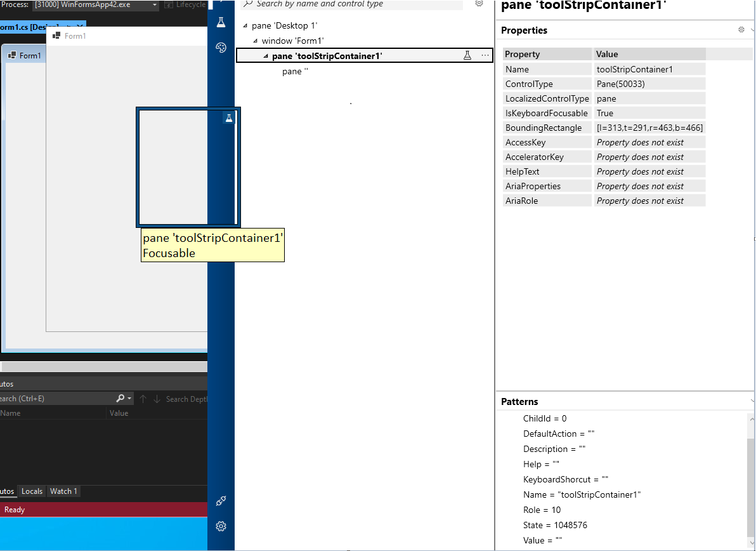756x551 pixels.
Task: Click the AriaRole property row
Action: [604, 200]
